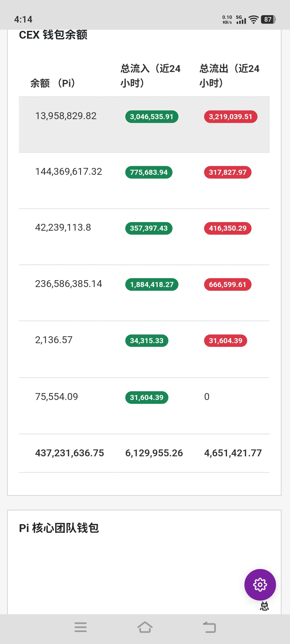Tap the Wi-Fi status icon
The height and width of the screenshot is (644, 290).
pyautogui.click(x=253, y=20)
